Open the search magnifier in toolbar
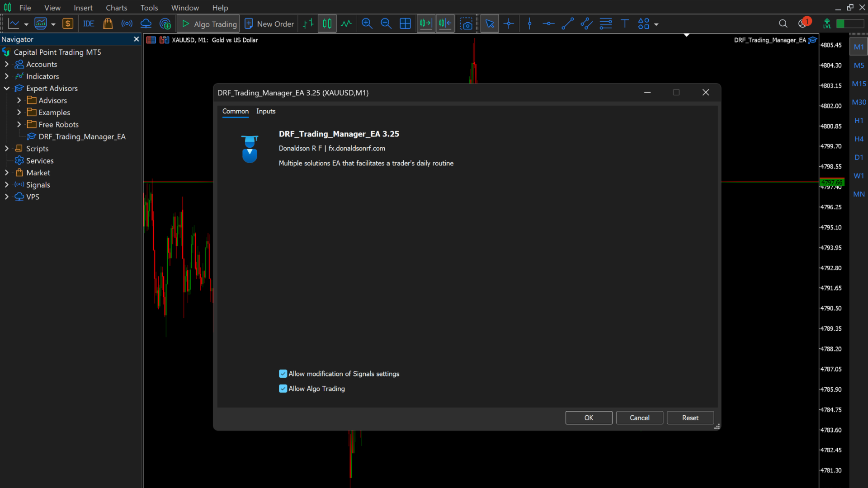 pos(783,24)
